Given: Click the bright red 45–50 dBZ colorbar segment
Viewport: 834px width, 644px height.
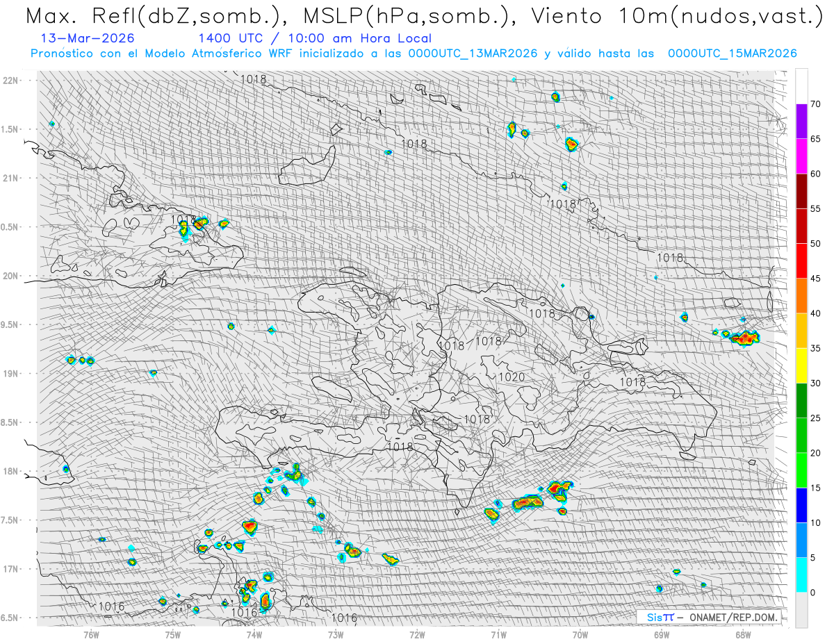Looking at the screenshot, I should tap(801, 261).
